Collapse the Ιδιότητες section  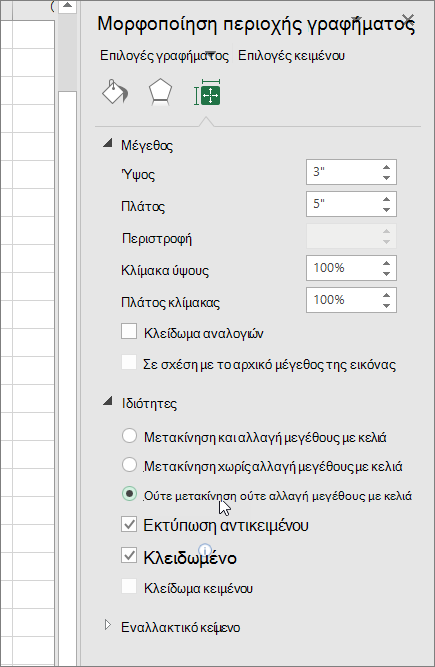coord(108,401)
